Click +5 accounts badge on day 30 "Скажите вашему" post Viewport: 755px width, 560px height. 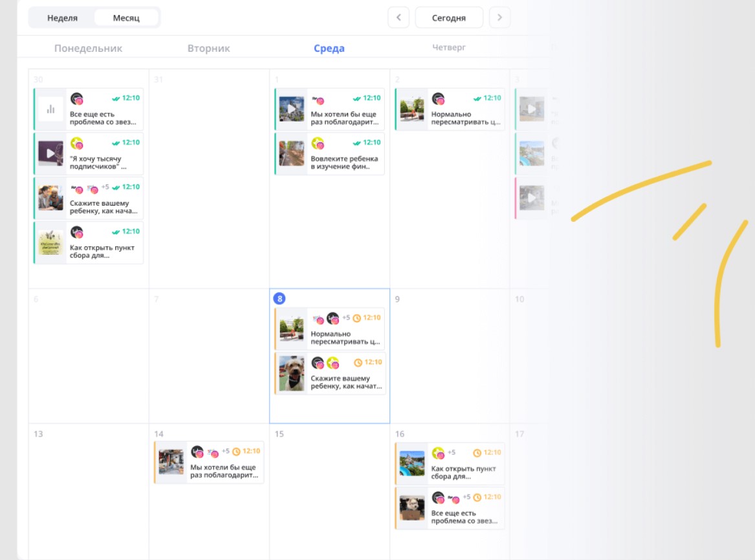coord(105,187)
